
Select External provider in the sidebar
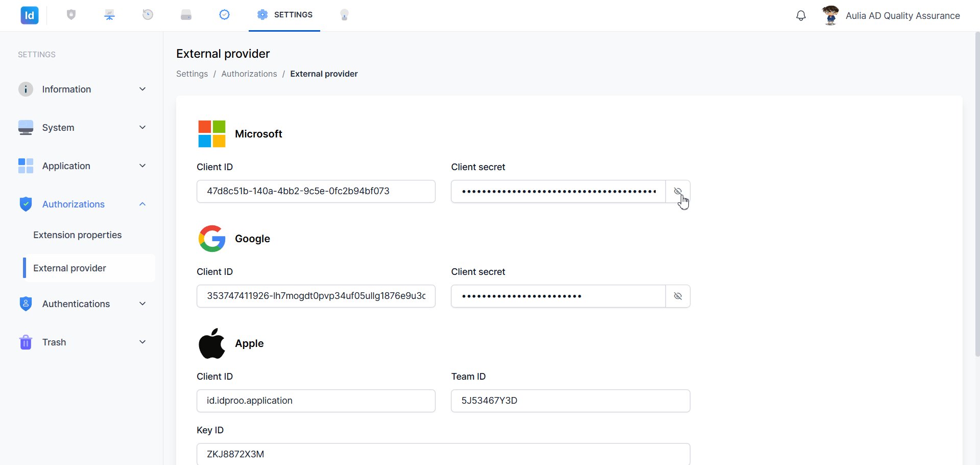pyautogui.click(x=89, y=268)
